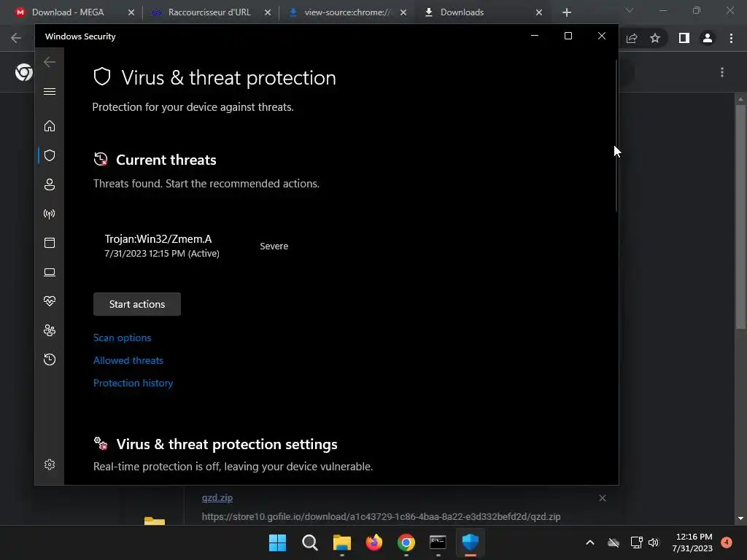The width and height of the screenshot is (747, 560).
Task: Click the Chrome Downloads page scrollbar
Action: tap(740, 217)
